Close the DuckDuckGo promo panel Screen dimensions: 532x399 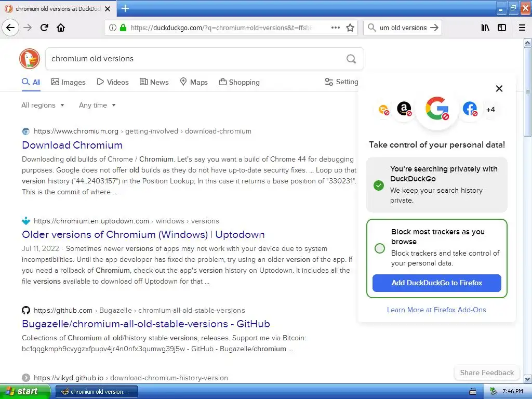(499, 88)
